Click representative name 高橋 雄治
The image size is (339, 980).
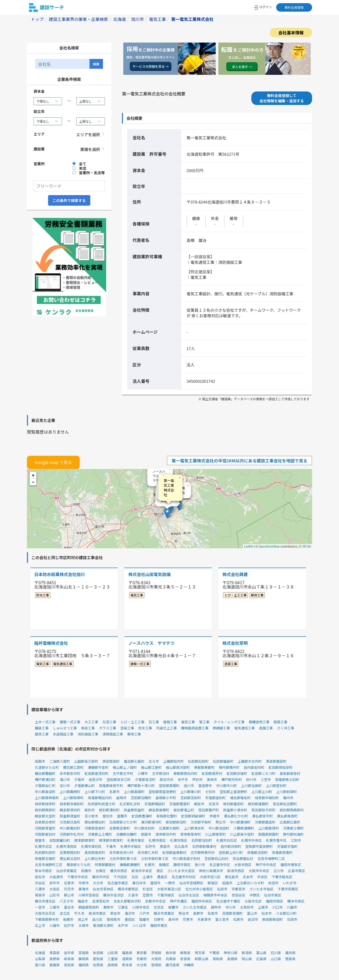pos(196,240)
